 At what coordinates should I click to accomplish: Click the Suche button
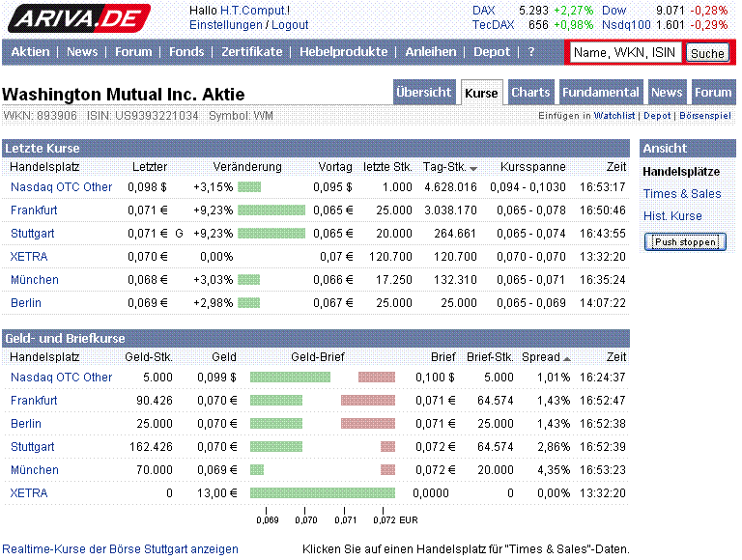(707, 53)
